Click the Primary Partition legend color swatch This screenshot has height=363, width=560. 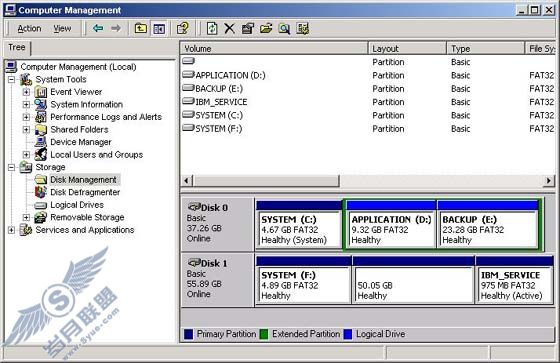(x=189, y=334)
